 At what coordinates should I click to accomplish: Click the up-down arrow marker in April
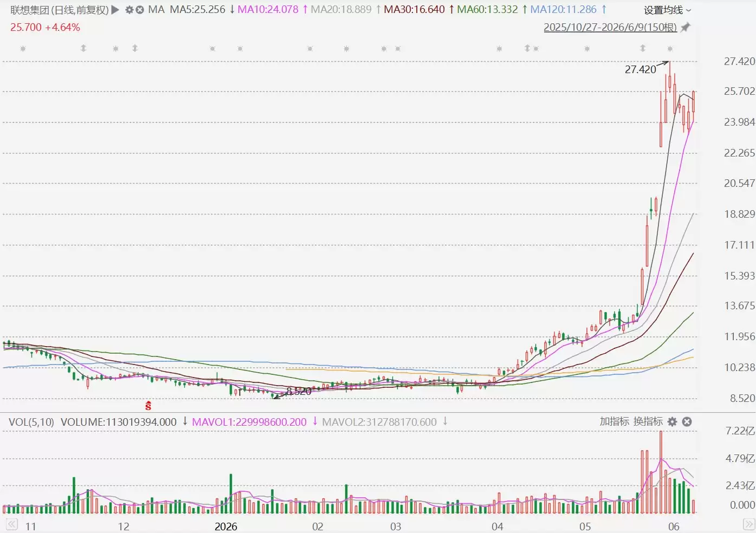coord(527,48)
